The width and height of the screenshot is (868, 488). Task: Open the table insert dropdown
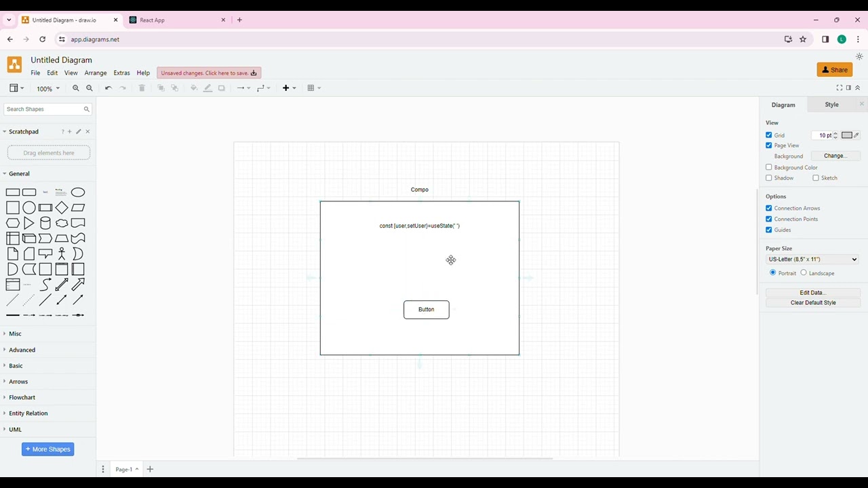coord(314,88)
